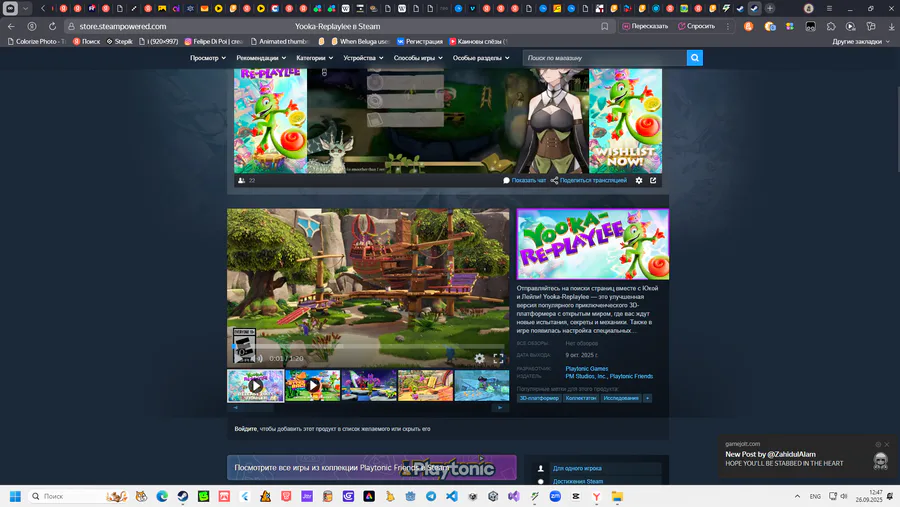The width and height of the screenshot is (900, 507).
Task: Click the thumbnail strip scrollbar track
Action: (368, 408)
